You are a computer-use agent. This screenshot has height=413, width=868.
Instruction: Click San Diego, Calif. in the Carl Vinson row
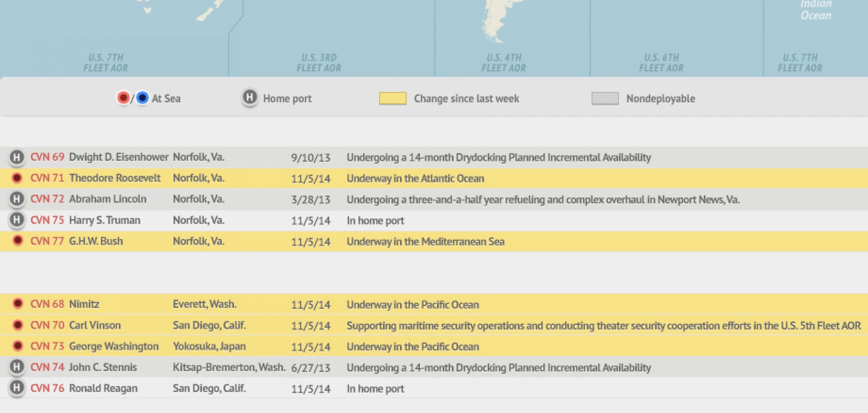pyautogui.click(x=209, y=325)
